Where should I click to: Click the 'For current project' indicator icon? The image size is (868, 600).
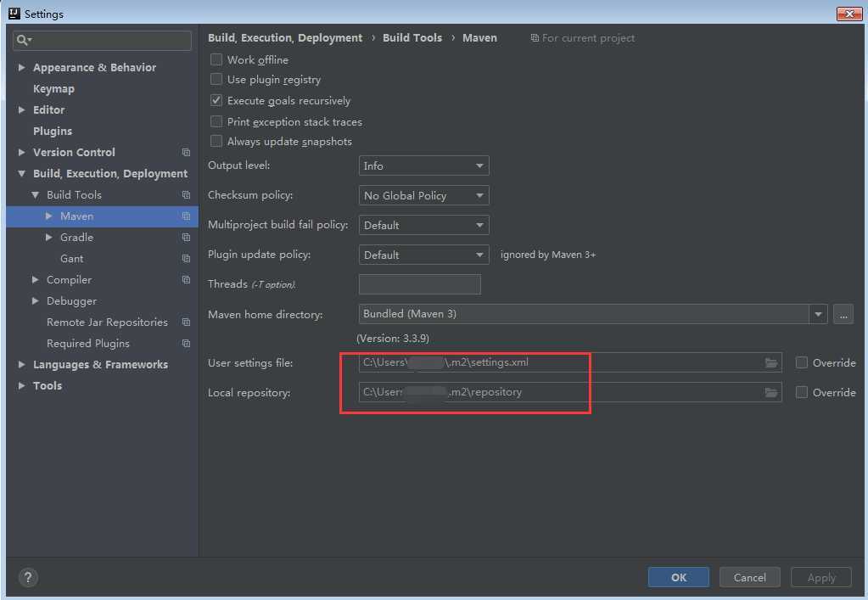point(535,38)
